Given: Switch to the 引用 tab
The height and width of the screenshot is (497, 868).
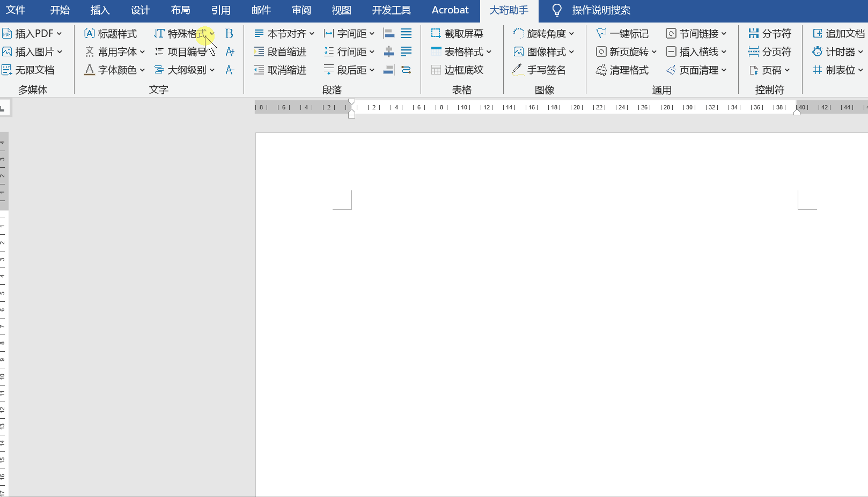Looking at the screenshot, I should [x=221, y=10].
